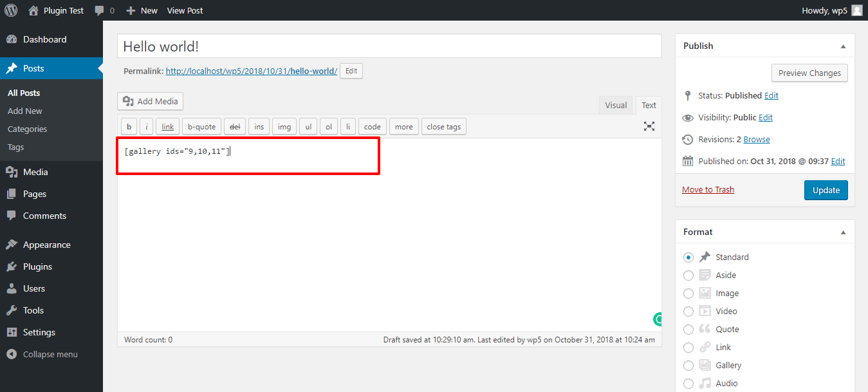This screenshot has width=868, height=392.
Task: Click the img quicktag button
Action: 284,127
